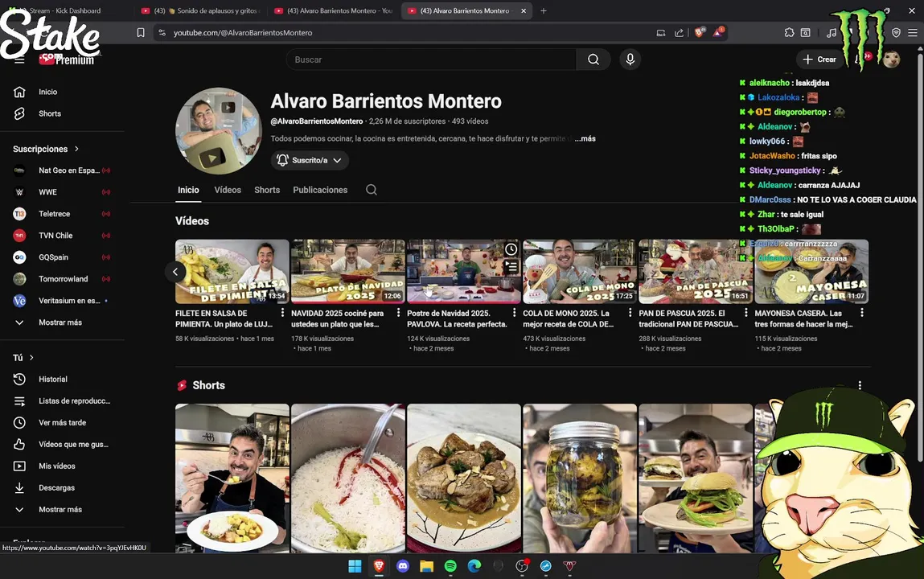Screen dimensions: 924x579
Task: Open the Suscrito/a subscription dropdown
Action: pyautogui.click(x=310, y=160)
